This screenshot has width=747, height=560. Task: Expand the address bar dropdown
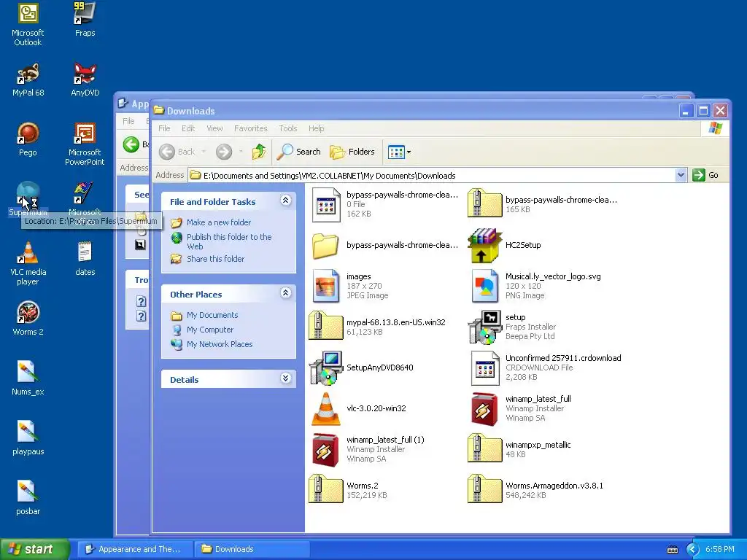coord(681,175)
